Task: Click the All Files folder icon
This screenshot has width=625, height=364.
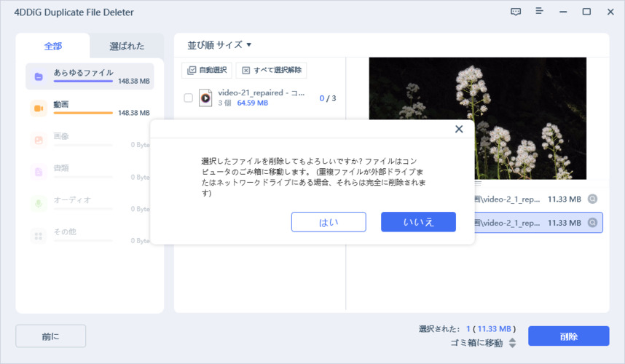Action: 39,76
